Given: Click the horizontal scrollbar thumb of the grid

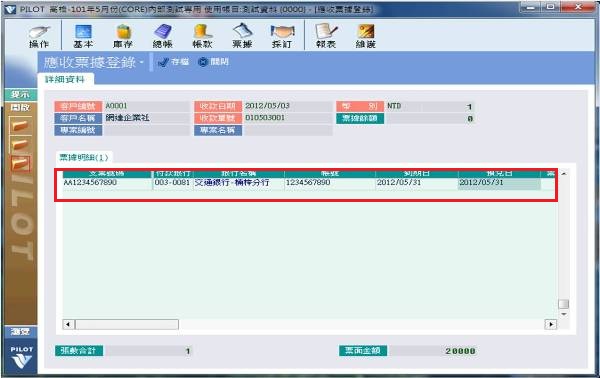Looking at the screenshot, I should coord(127,324).
